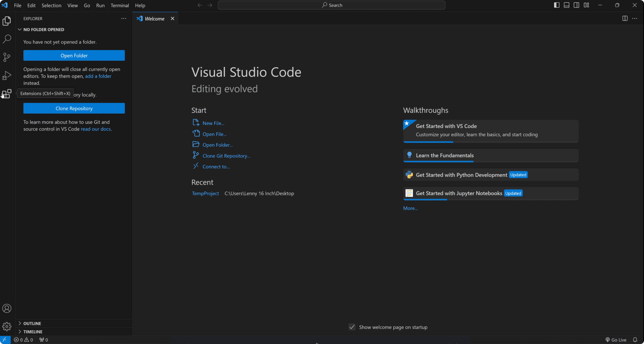
Task: Click More... under Walkthroughs
Action: tap(410, 208)
